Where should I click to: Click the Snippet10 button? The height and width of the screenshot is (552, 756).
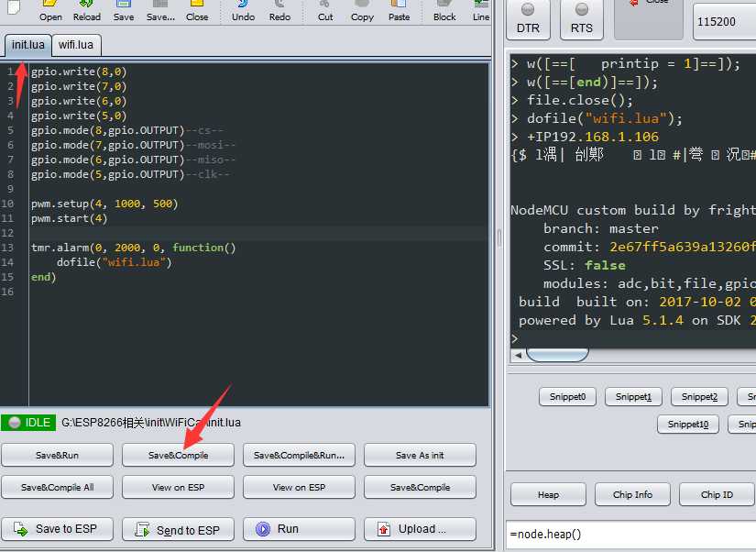pyautogui.click(x=688, y=425)
